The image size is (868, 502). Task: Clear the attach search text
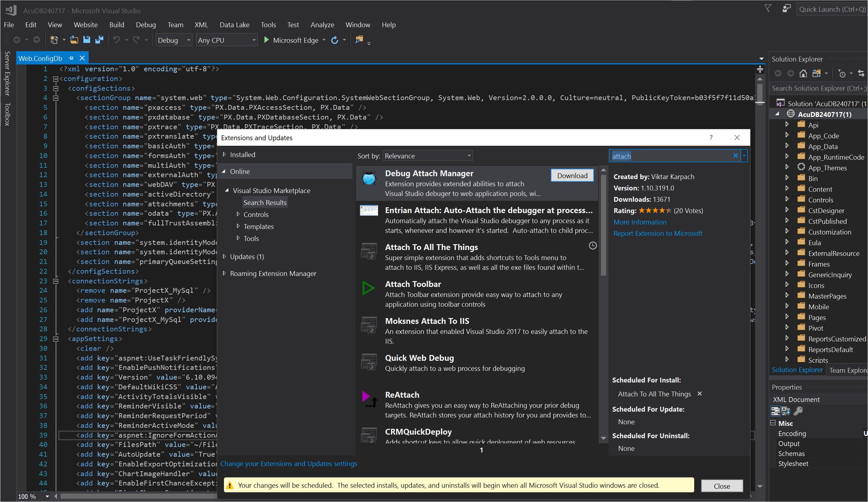[x=735, y=156]
